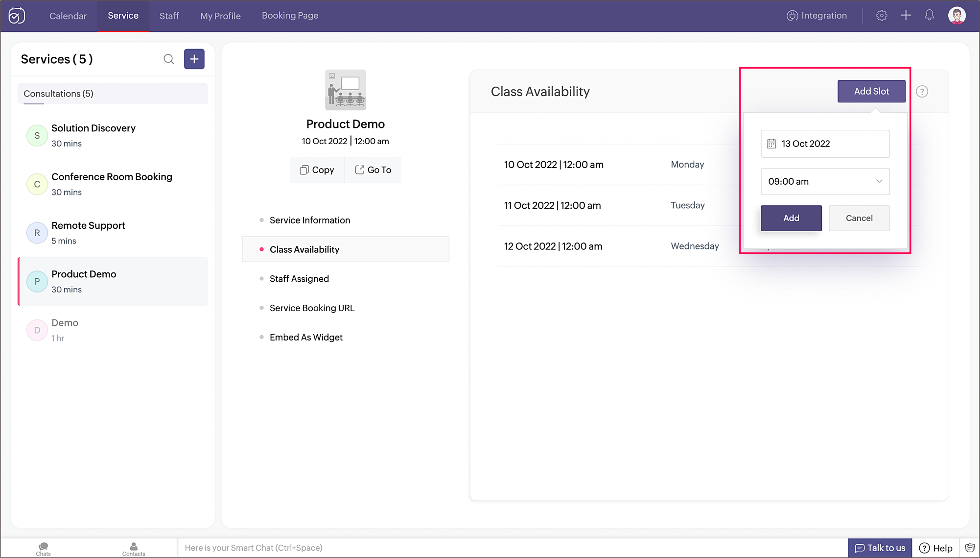980x558 pixels.
Task: Open Contacts icon in bottom bar
Action: pyautogui.click(x=134, y=548)
